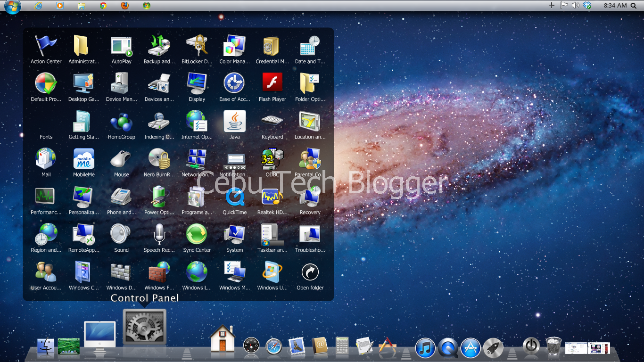Open Indexing Options icon
This screenshot has height=362, width=644.
[x=159, y=121]
